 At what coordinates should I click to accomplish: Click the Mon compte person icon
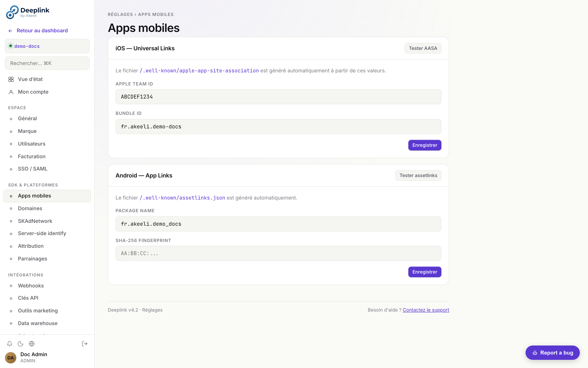point(11,92)
